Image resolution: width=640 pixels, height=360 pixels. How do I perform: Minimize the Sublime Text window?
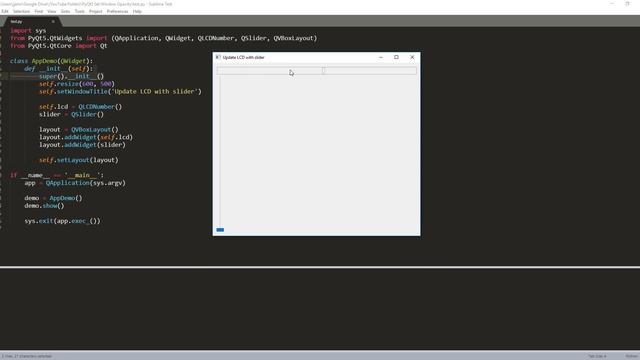[611, 4]
